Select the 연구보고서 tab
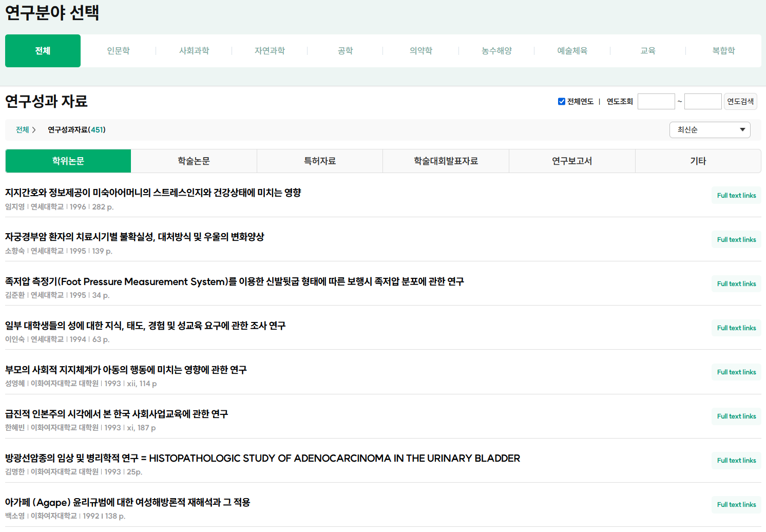The height and width of the screenshot is (532, 766). click(572, 161)
